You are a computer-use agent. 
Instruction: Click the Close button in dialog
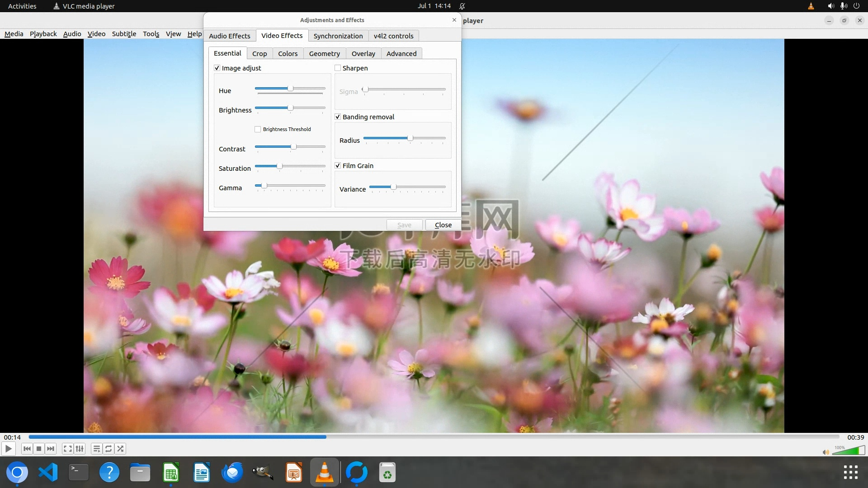[443, 225]
